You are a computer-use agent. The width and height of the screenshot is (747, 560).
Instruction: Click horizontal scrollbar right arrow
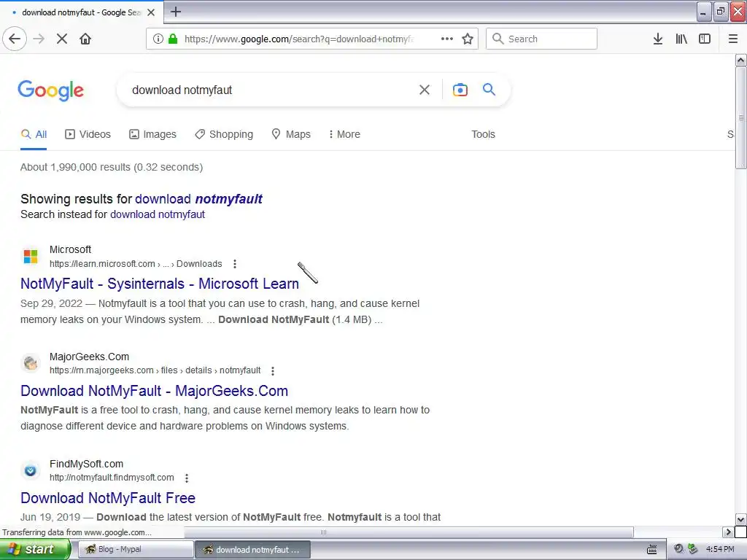(728, 532)
